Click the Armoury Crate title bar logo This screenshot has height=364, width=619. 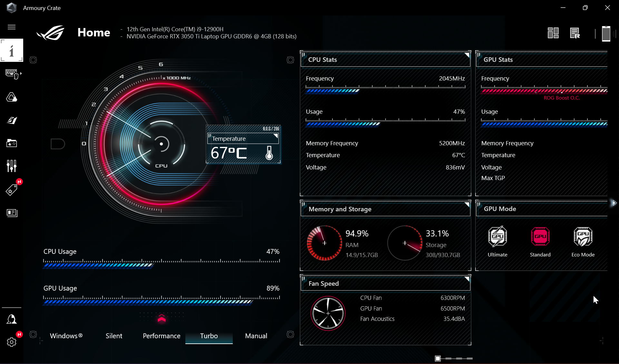coord(12,8)
